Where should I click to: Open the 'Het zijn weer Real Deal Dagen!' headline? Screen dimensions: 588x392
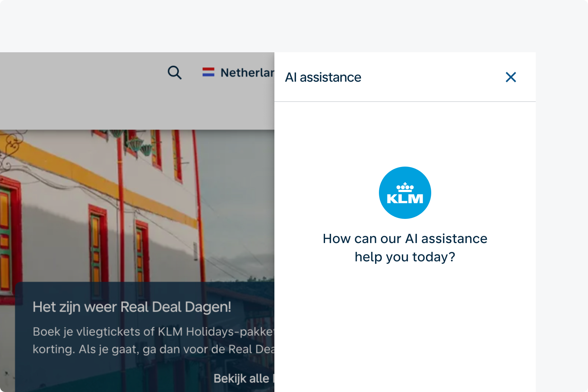click(x=132, y=307)
